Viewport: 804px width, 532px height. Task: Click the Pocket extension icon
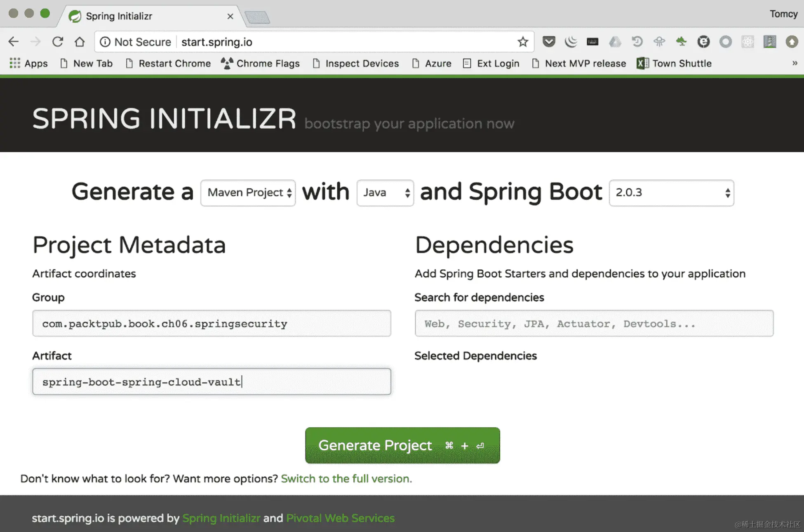coord(548,42)
